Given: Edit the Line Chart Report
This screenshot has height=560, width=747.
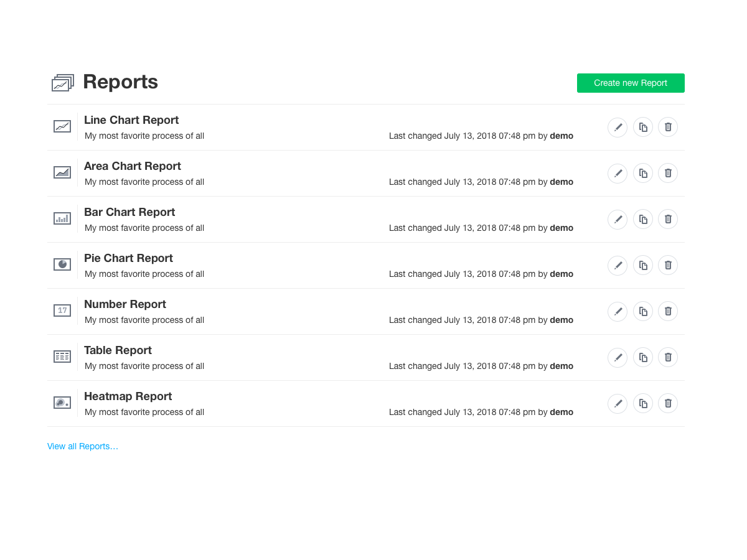Looking at the screenshot, I should 618,127.
